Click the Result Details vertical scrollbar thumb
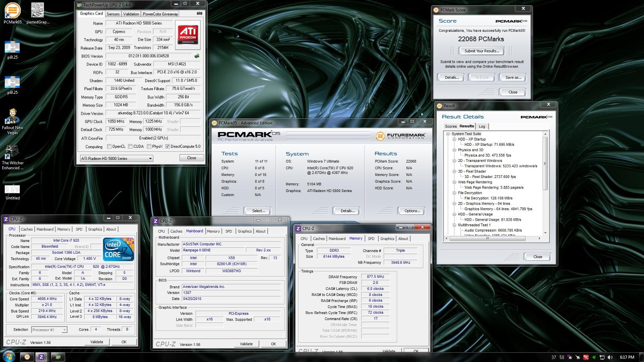 pos(545,163)
